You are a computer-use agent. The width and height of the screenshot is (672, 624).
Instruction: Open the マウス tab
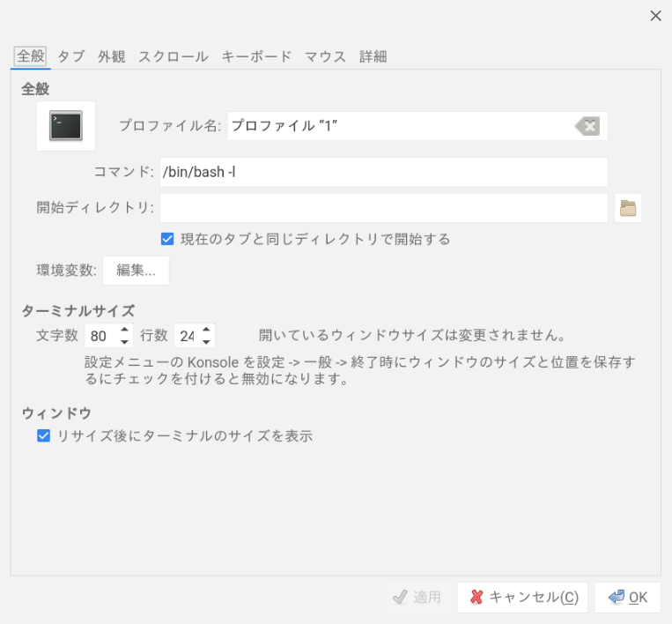click(x=325, y=56)
